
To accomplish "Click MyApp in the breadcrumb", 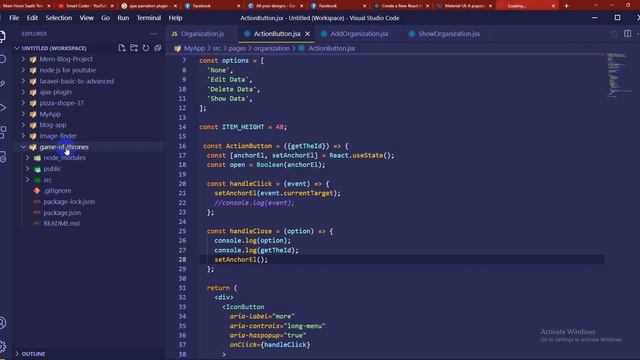I will 194,48.
